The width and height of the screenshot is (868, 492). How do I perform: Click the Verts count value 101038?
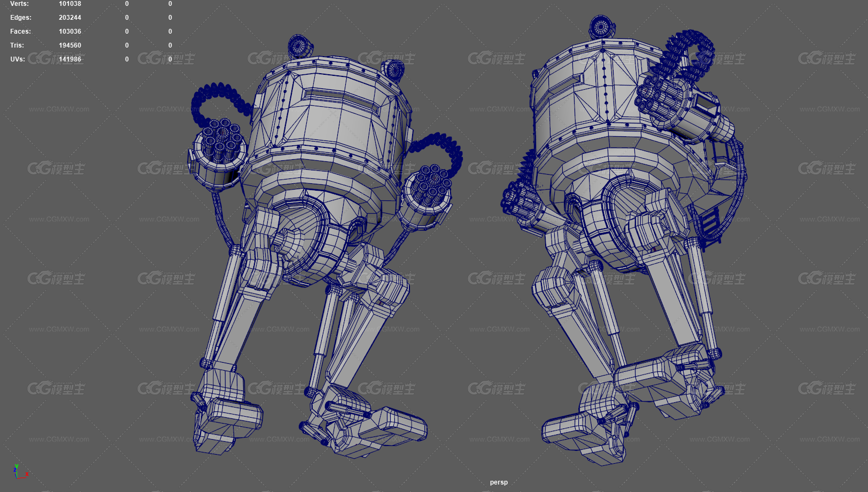[x=70, y=4]
